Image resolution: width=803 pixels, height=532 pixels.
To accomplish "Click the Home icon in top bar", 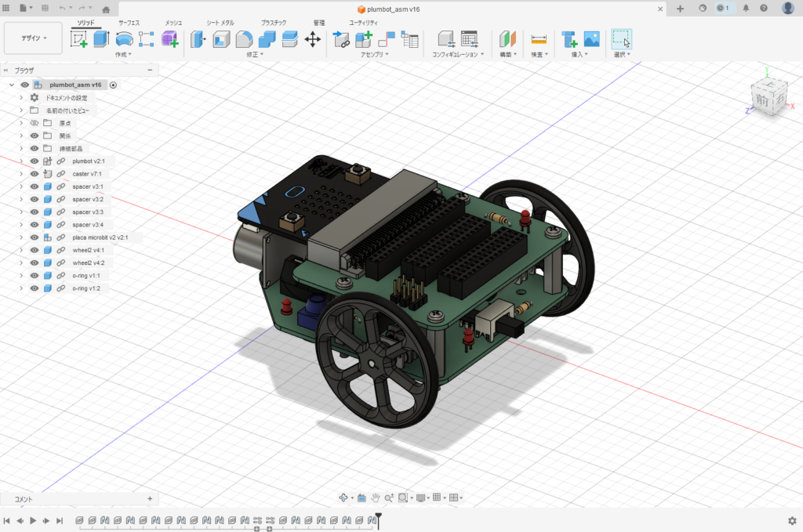I will pyautogui.click(x=106, y=9).
